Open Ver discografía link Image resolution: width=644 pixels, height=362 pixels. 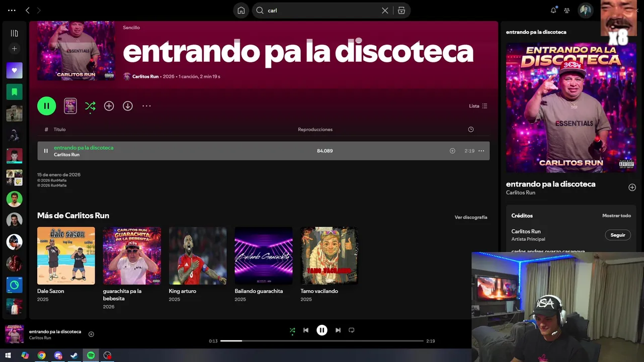(471, 217)
